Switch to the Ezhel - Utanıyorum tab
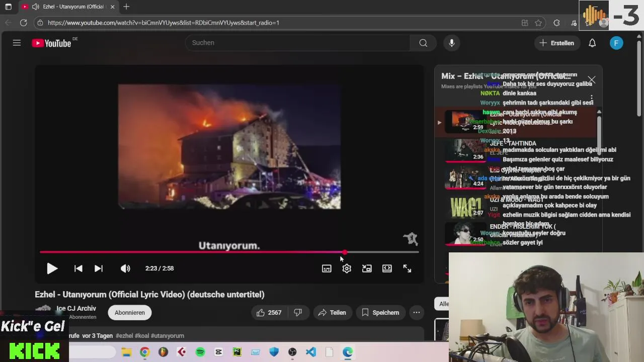Viewport: 644px width, 362px height. click(x=68, y=7)
